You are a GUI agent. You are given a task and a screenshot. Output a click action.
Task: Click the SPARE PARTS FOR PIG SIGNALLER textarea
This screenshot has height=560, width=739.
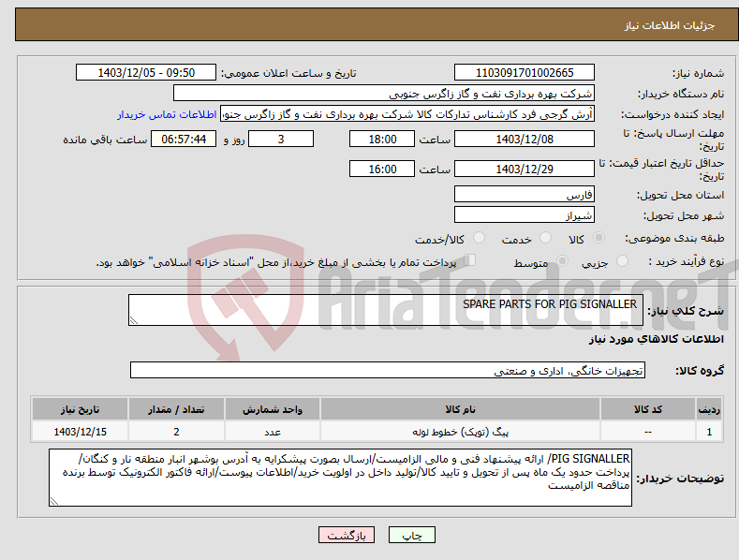386,310
